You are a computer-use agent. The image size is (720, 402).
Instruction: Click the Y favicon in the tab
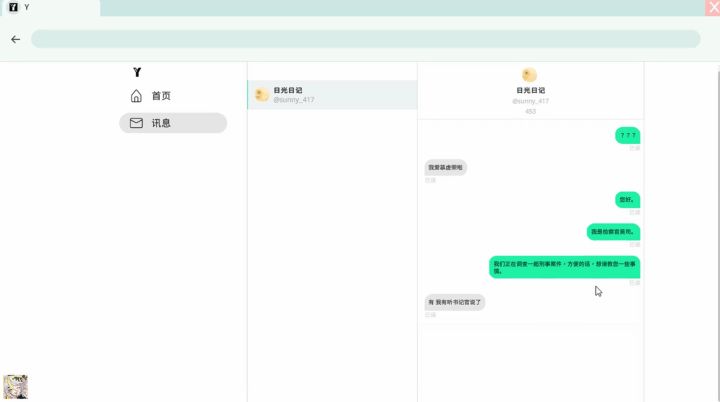13,7
